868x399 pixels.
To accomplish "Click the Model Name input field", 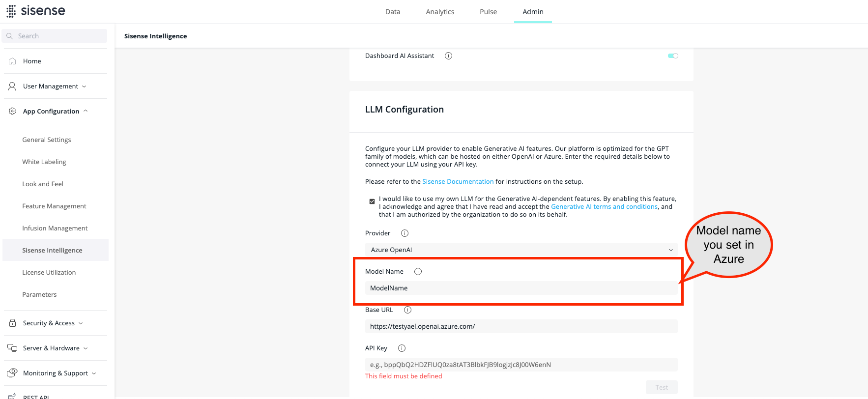I will pos(521,288).
